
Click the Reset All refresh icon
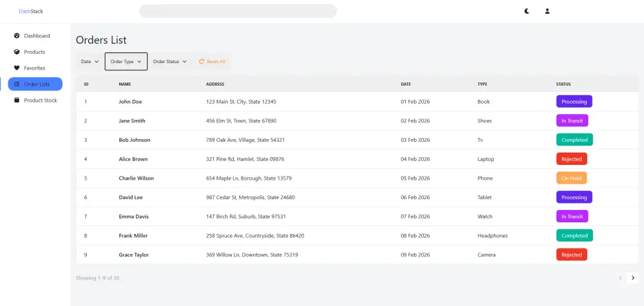(x=201, y=62)
